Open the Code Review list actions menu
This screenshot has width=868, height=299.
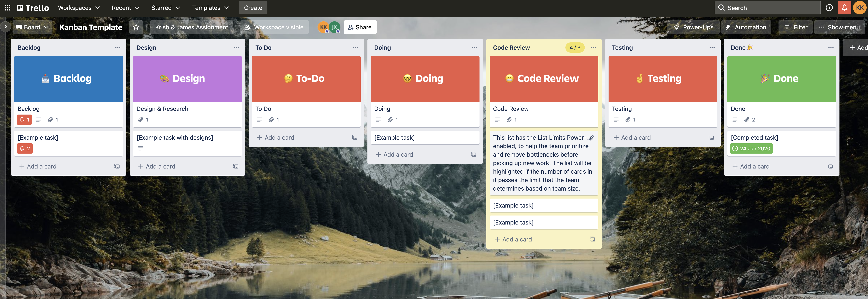pyautogui.click(x=593, y=48)
